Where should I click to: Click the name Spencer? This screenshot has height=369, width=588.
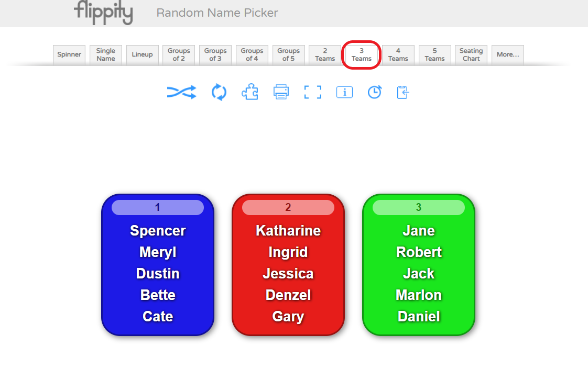[158, 231]
